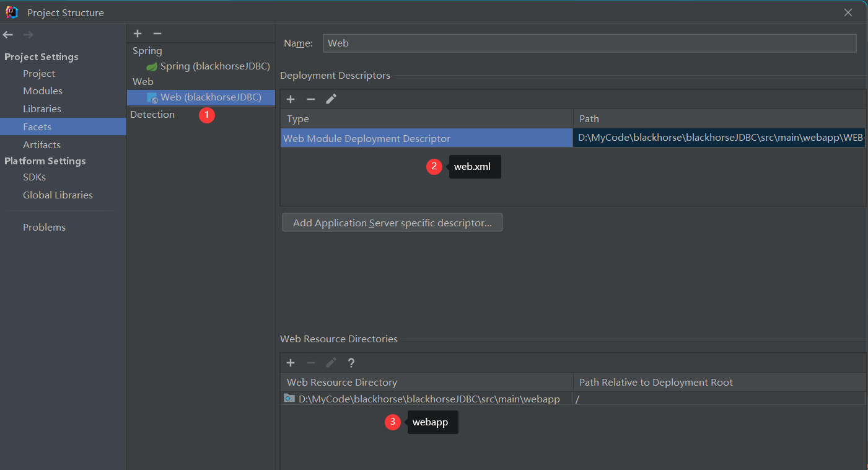The width and height of the screenshot is (868, 470).
Task: Remove the selected deployment descriptor
Action: 311,99
